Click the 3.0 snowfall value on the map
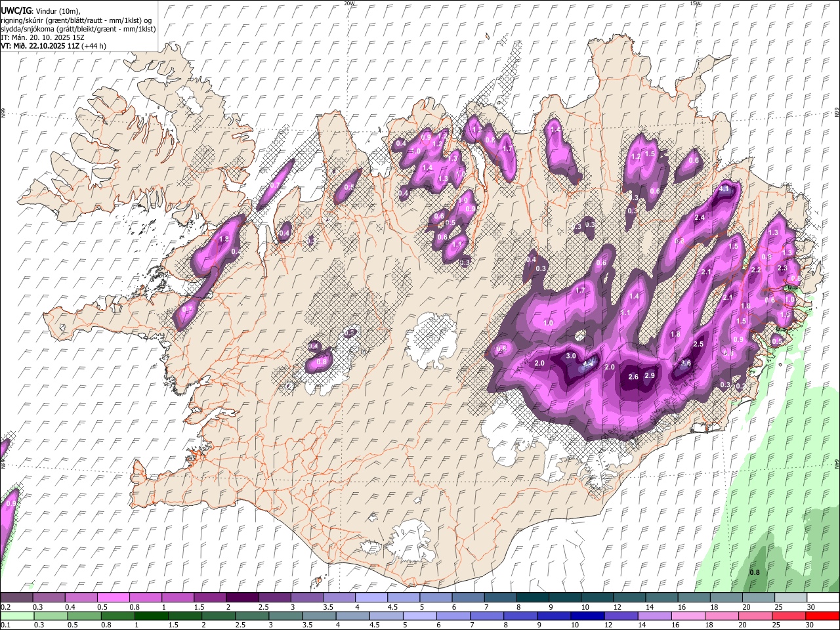 [x=571, y=356]
